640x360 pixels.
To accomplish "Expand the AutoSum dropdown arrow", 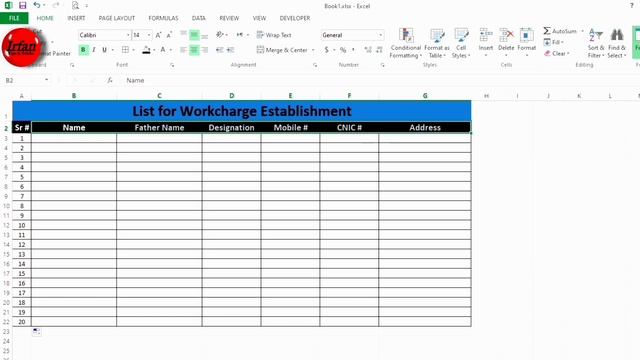I will tap(582, 31).
